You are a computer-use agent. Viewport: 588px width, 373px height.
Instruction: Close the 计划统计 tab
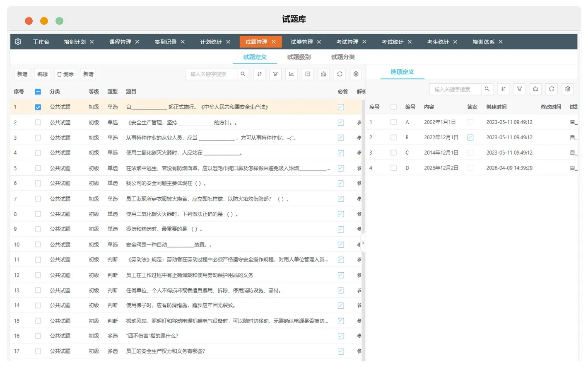click(228, 42)
